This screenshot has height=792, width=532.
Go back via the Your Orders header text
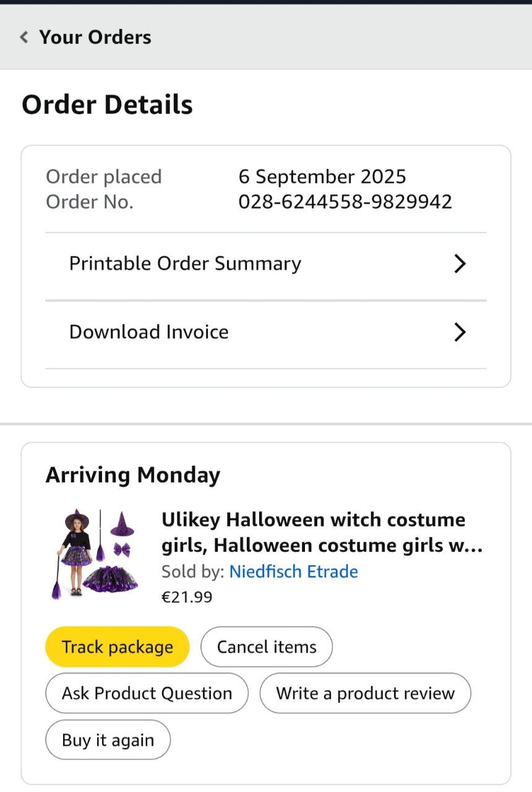coord(95,37)
